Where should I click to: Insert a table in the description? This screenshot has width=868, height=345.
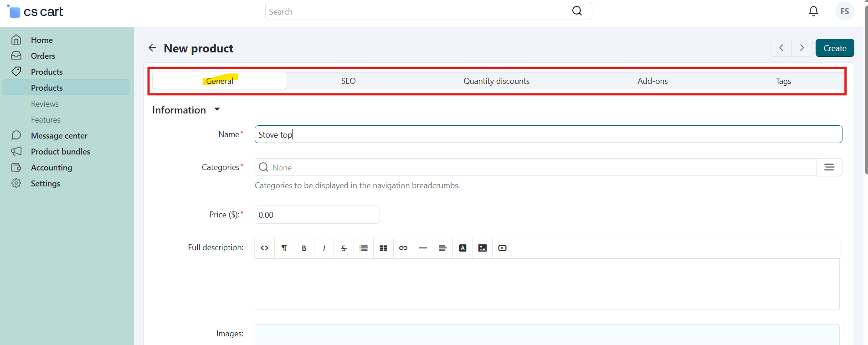[383, 248]
